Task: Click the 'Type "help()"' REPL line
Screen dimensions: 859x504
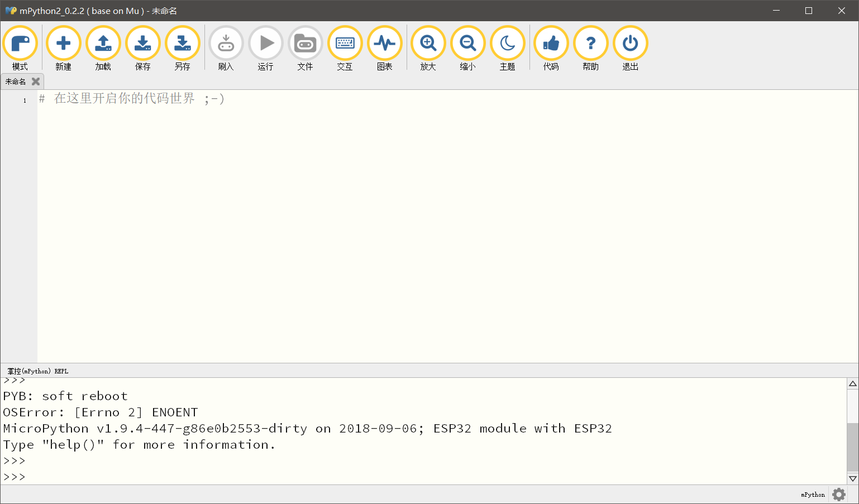Action: [139, 445]
